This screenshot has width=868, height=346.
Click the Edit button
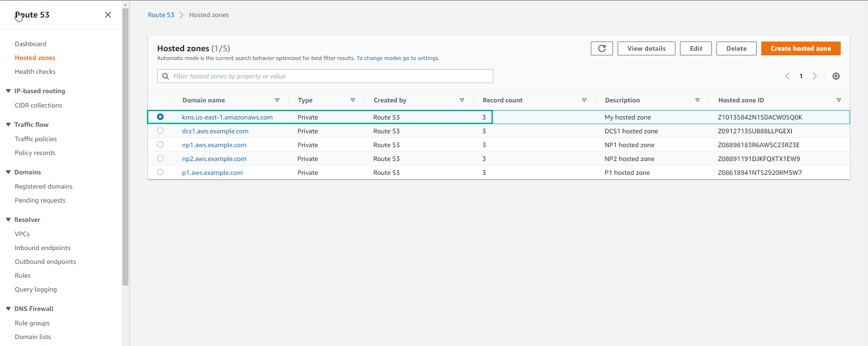696,48
